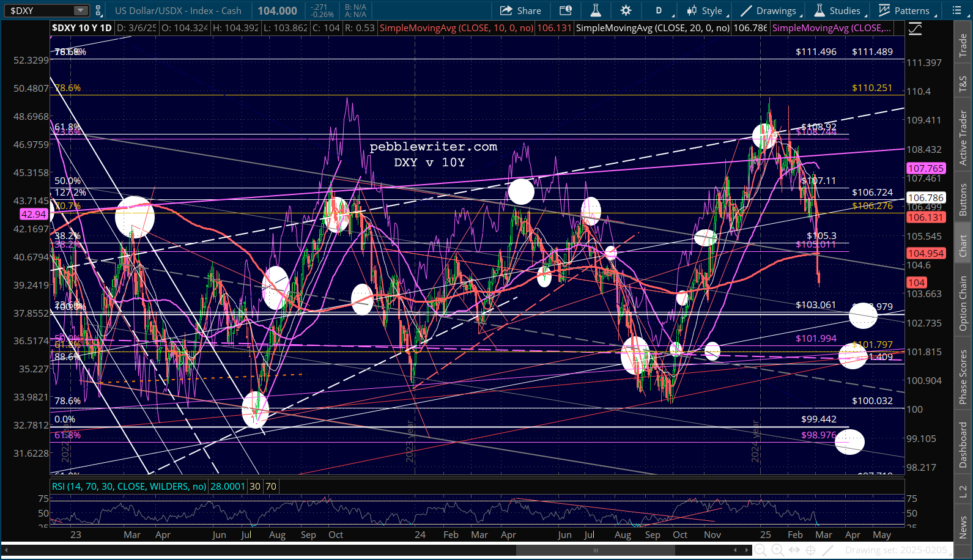Screen dimensions: 973x560
Task: Click the zoom in magnifier icon
Action: pos(777,550)
